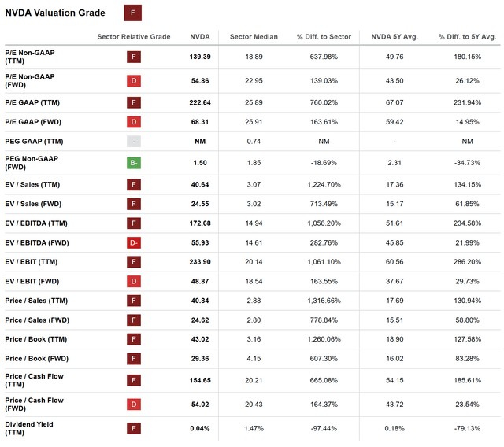Click the D grade badge for P/E GAAP (FWD)
This screenshot has height=447, width=504.
pos(134,122)
